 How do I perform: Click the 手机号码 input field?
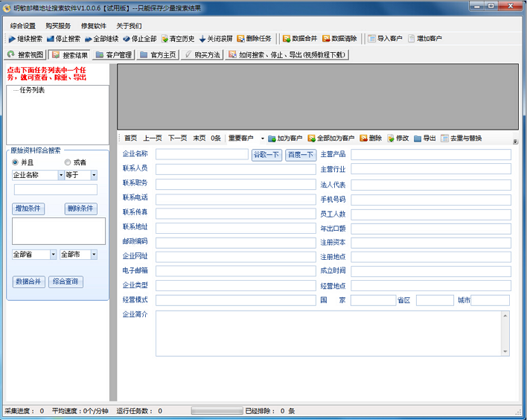coord(431,200)
